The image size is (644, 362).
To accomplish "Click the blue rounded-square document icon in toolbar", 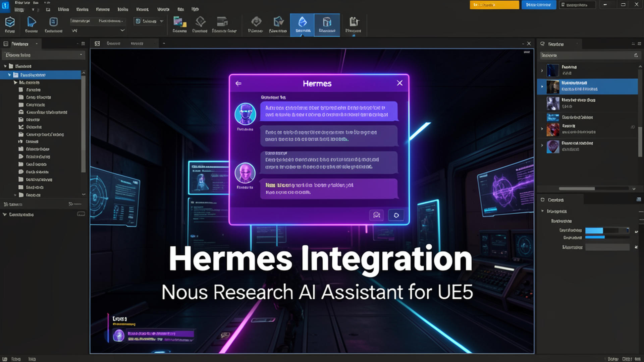I will 53,22.
